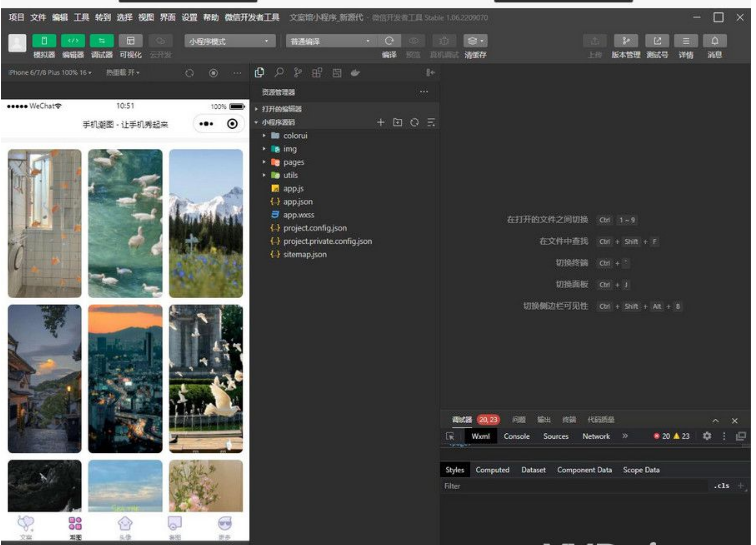Toggle the 调试器 debugger panel button
Viewport: 756px width, 545px height.
pyautogui.click(x=102, y=41)
